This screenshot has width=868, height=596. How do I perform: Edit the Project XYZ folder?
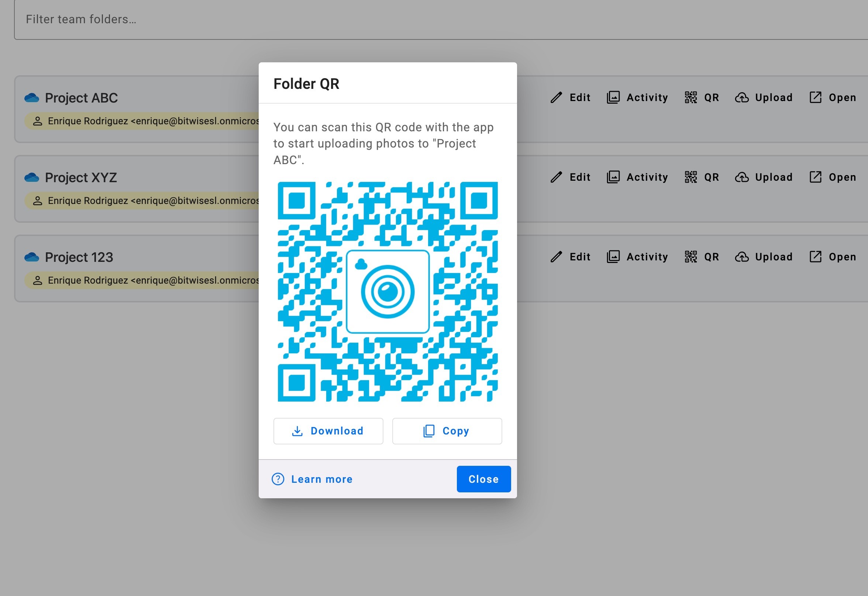click(x=571, y=177)
